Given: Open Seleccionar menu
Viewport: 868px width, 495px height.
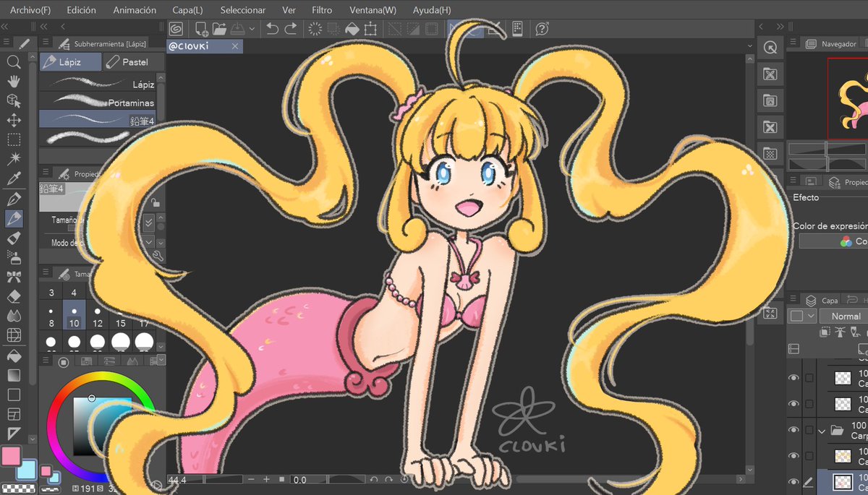Looking at the screenshot, I should click(243, 10).
